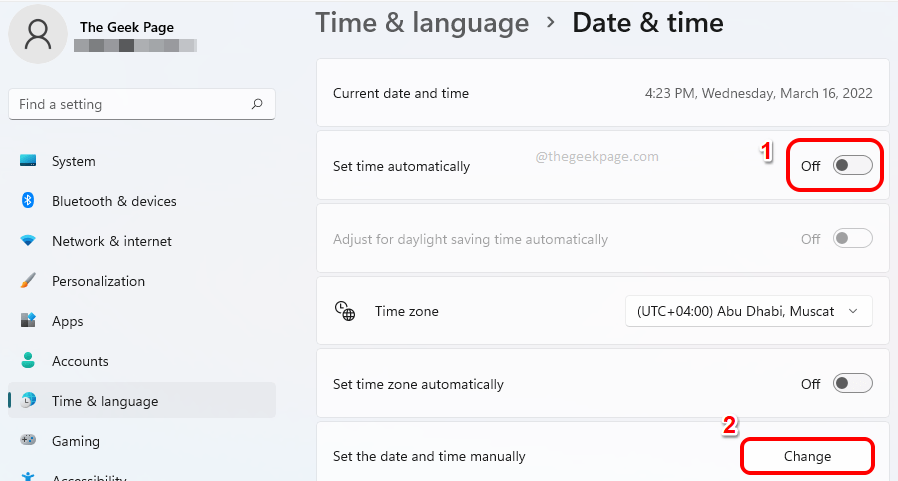Image resolution: width=898 pixels, height=481 pixels.
Task: Click Change to set date manually
Action: pyautogui.click(x=807, y=456)
